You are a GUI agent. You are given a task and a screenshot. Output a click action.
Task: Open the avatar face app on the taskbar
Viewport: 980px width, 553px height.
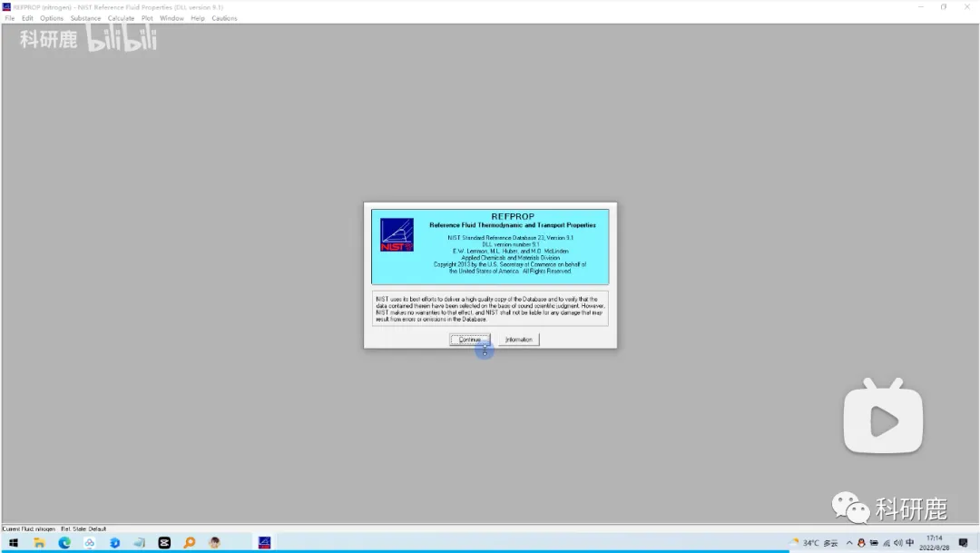click(214, 543)
